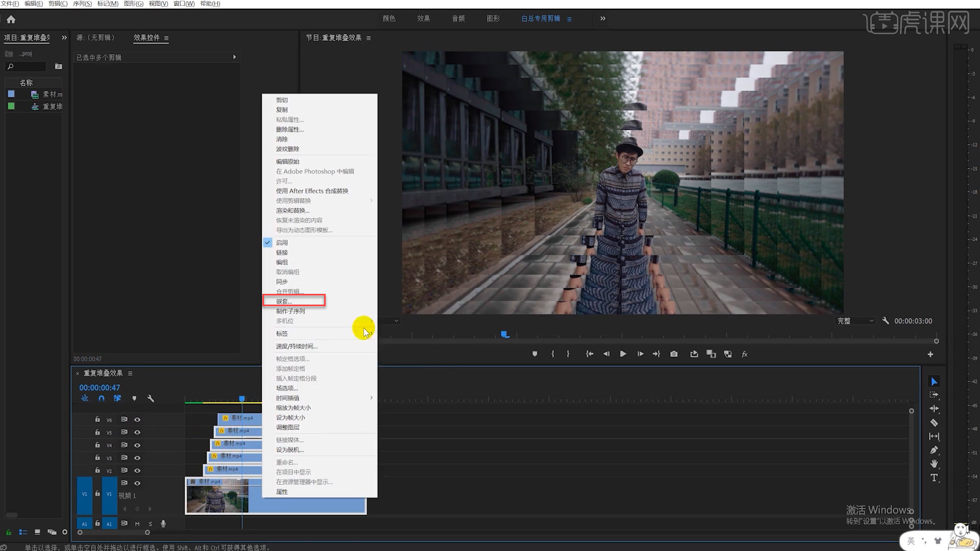
Task: Click 速度/持续时间... menu entry
Action: click(297, 346)
